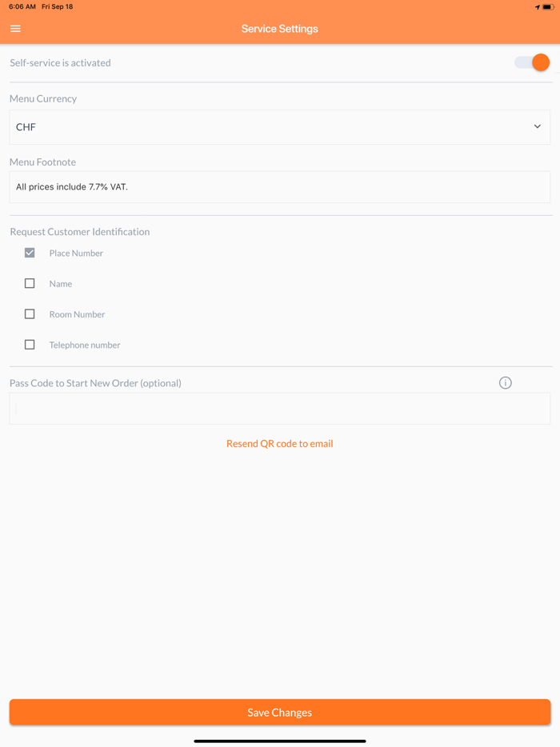Expand the CHF currency selector chevron

(538, 126)
